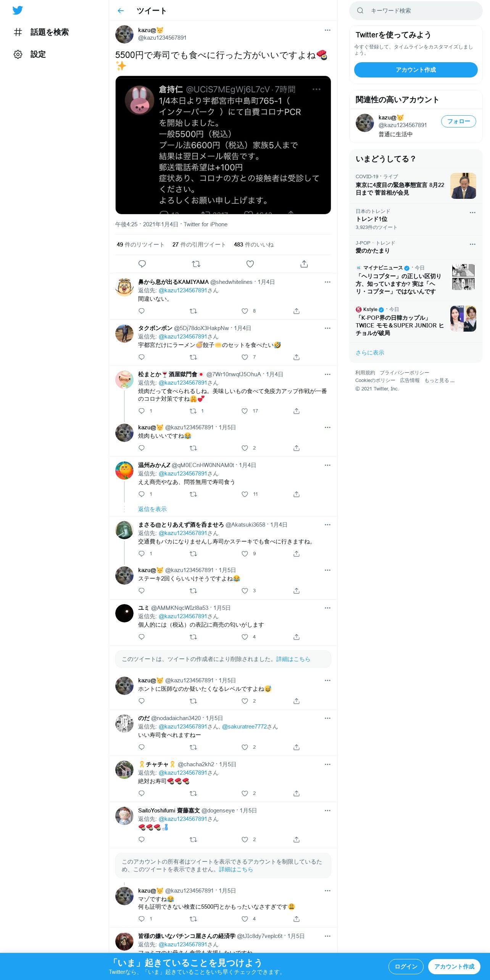490x980 pixels.
Task: Like the main tweet with the heart icon
Action: (250, 264)
